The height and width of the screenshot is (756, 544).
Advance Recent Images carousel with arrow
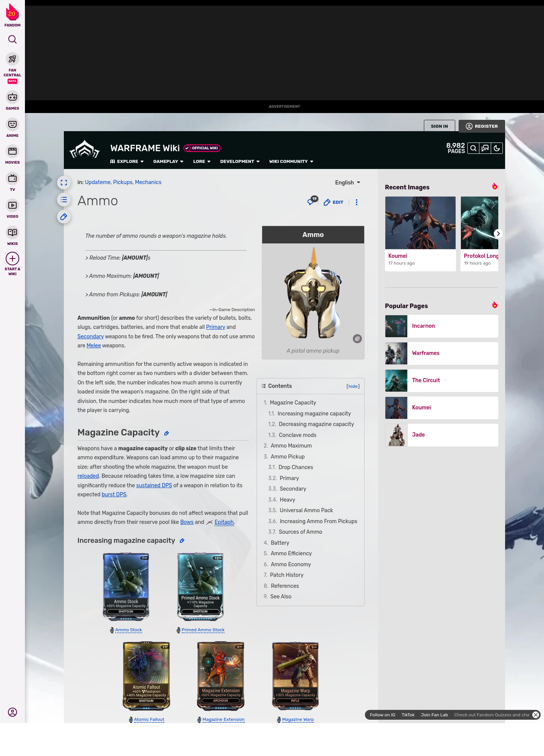(498, 234)
